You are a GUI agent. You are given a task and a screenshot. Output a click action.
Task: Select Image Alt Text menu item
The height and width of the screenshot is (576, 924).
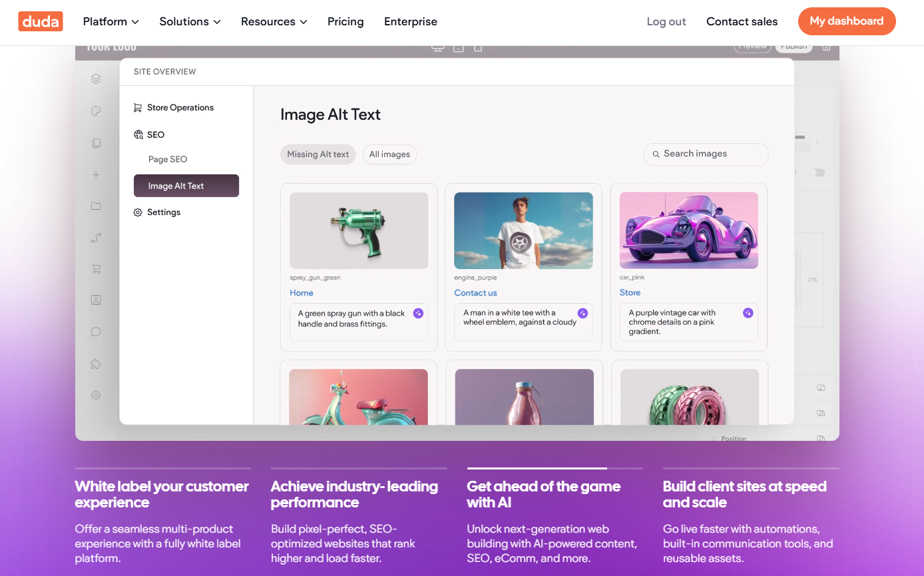186,186
